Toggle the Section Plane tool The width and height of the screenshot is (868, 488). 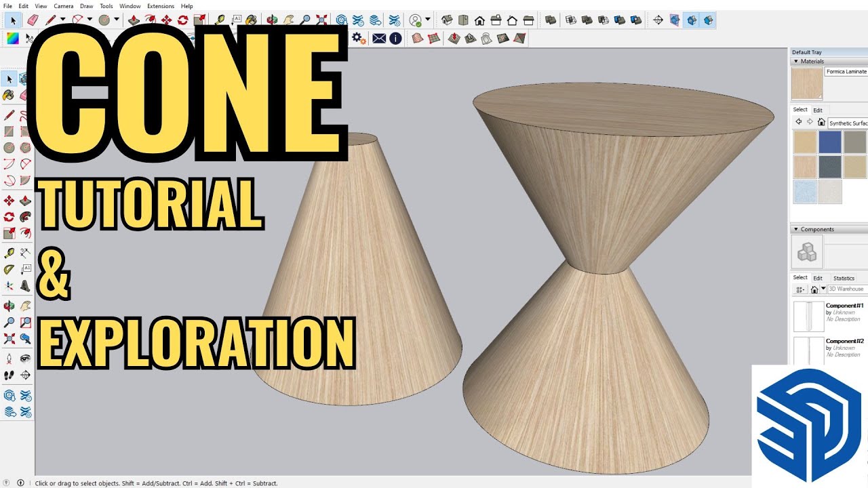coord(658,20)
